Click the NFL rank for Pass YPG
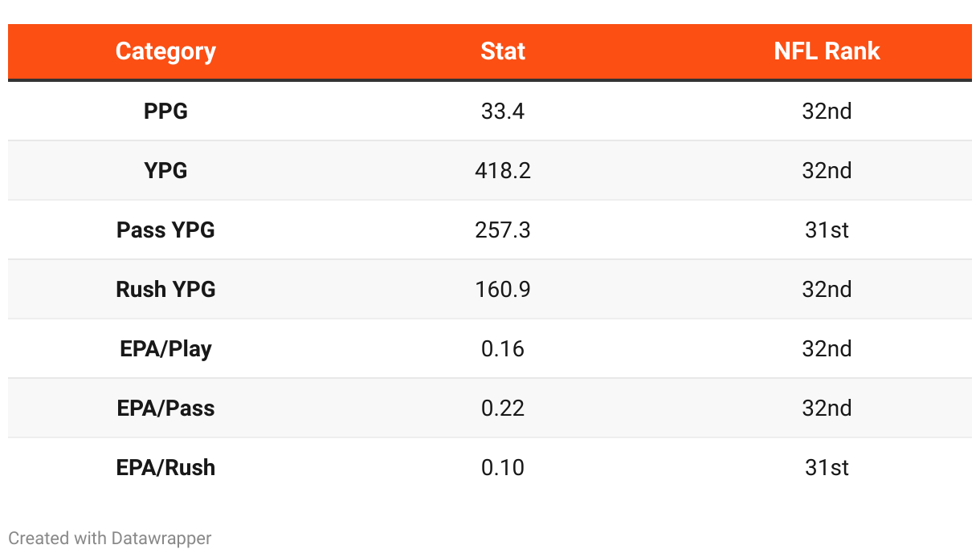 827,230
